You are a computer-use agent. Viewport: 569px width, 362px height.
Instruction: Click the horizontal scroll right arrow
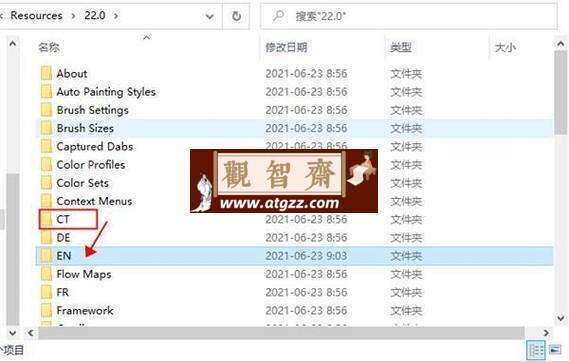coord(546,333)
